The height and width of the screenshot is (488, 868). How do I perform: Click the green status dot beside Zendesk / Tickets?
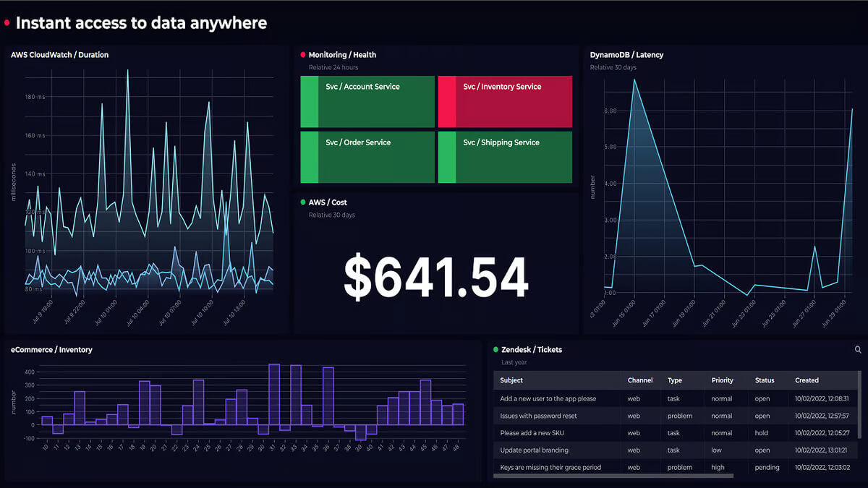496,350
